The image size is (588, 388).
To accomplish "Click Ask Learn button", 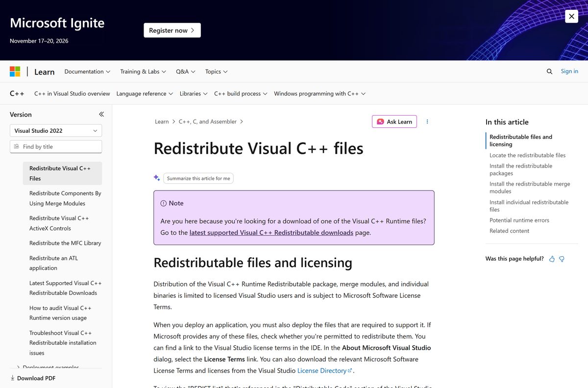I will [x=394, y=121].
